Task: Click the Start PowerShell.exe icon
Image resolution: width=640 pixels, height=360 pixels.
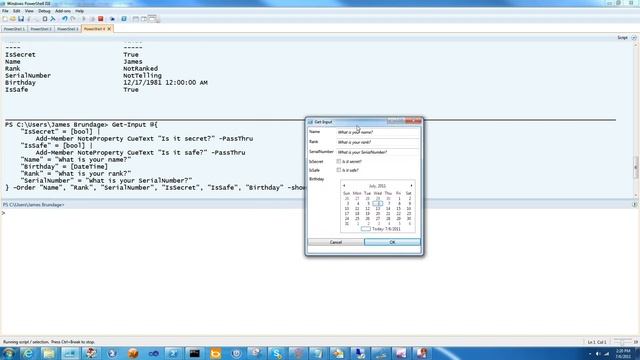Action: tap(124, 19)
